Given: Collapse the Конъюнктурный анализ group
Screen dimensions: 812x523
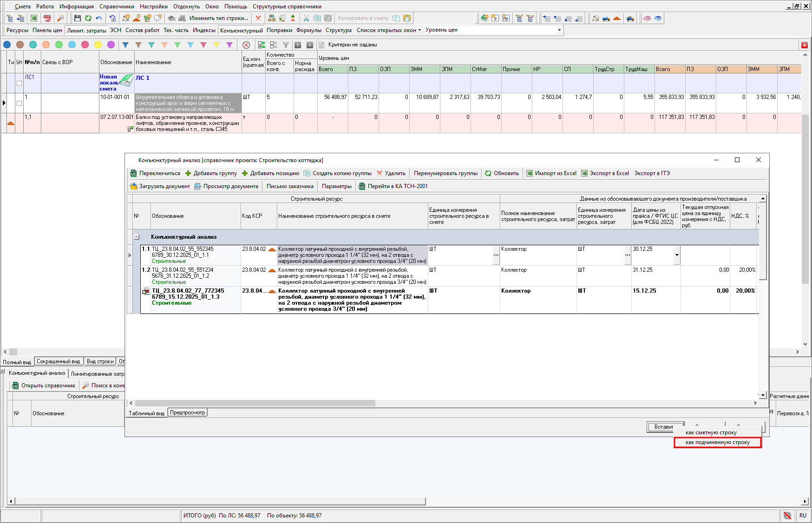Looking at the screenshot, I should [137, 237].
